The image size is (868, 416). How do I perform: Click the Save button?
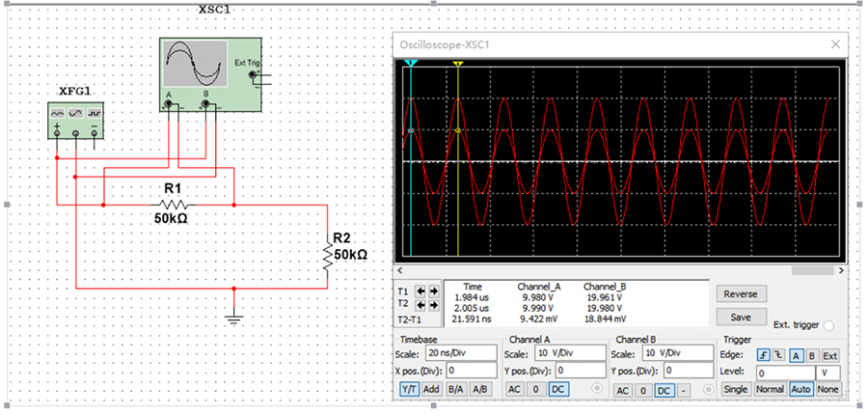click(741, 317)
